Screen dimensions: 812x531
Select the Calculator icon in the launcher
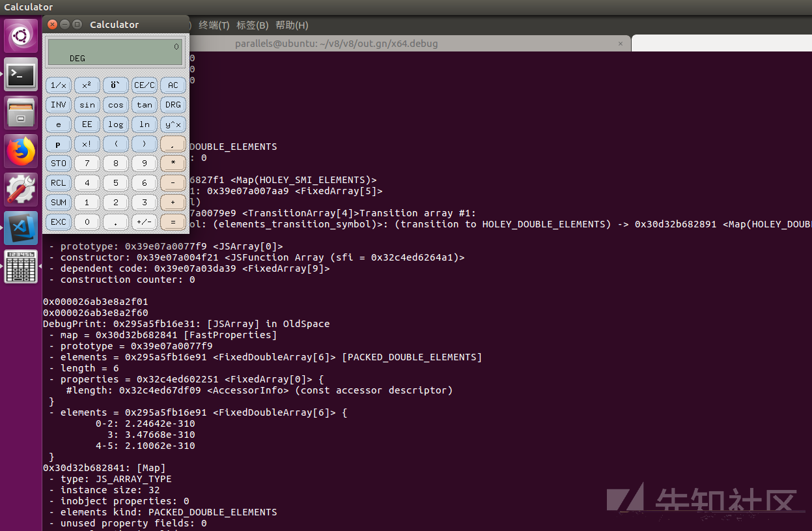pos(21,266)
